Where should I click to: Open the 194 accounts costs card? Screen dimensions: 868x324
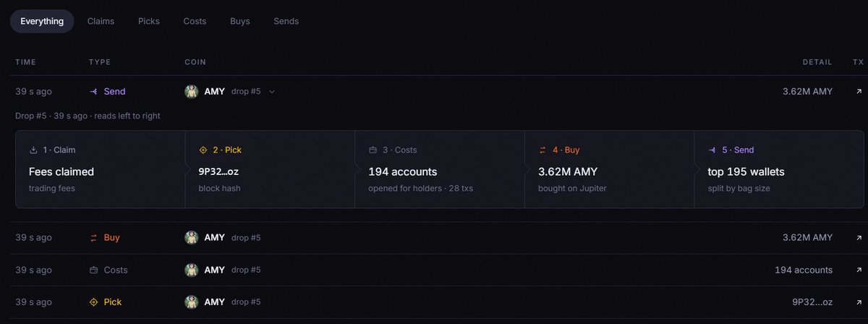point(440,169)
